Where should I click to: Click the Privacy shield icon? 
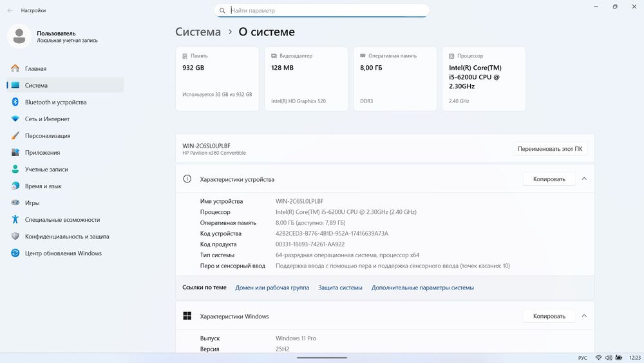pyautogui.click(x=15, y=237)
